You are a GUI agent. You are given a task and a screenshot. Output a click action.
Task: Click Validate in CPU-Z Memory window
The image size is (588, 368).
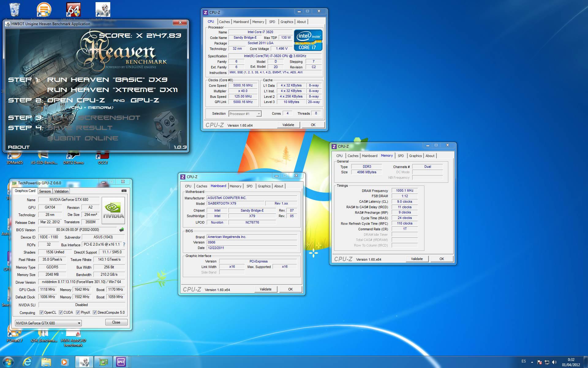click(x=417, y=259)
